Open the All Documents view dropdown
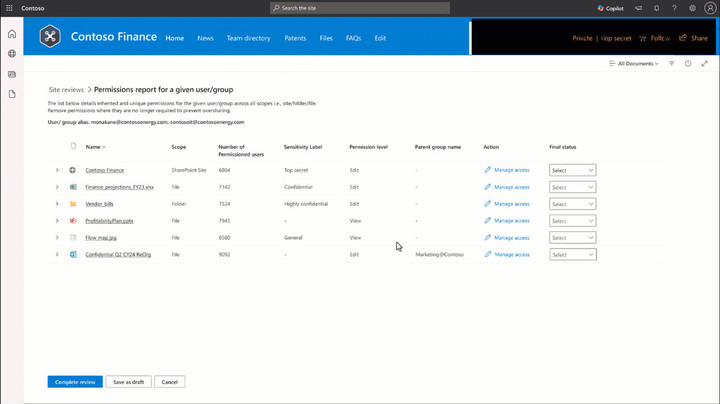This screenshot has height=404, width=720. coord(634,63)
